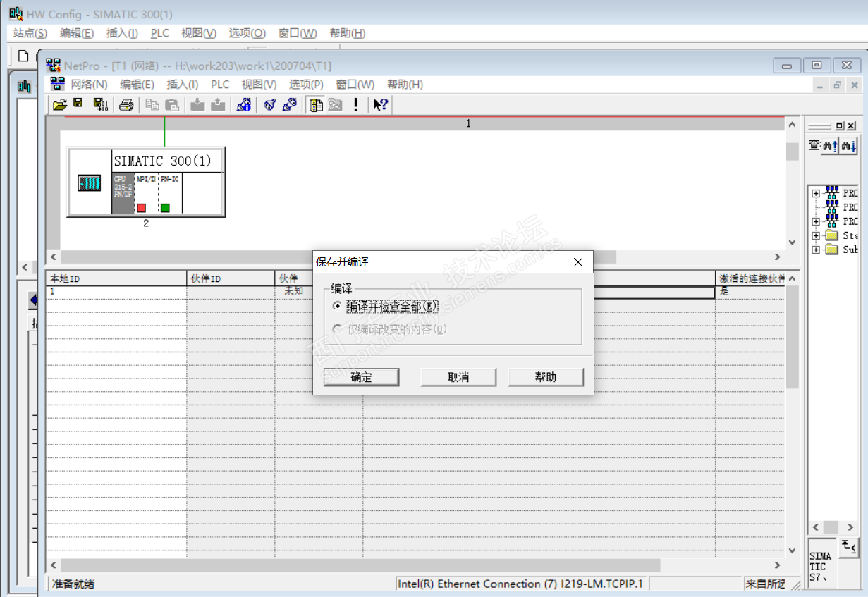
Task: Click the green PN-IO interface square
Action: [x=165, y=208]
